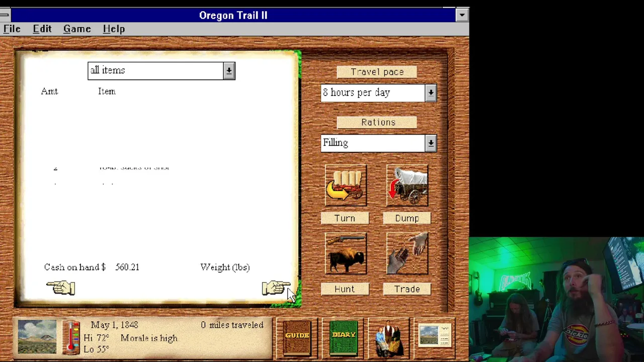Click the landscape scenery thumbnail
The height and width of the screenshot is (362, 644).
coord(37,337)
